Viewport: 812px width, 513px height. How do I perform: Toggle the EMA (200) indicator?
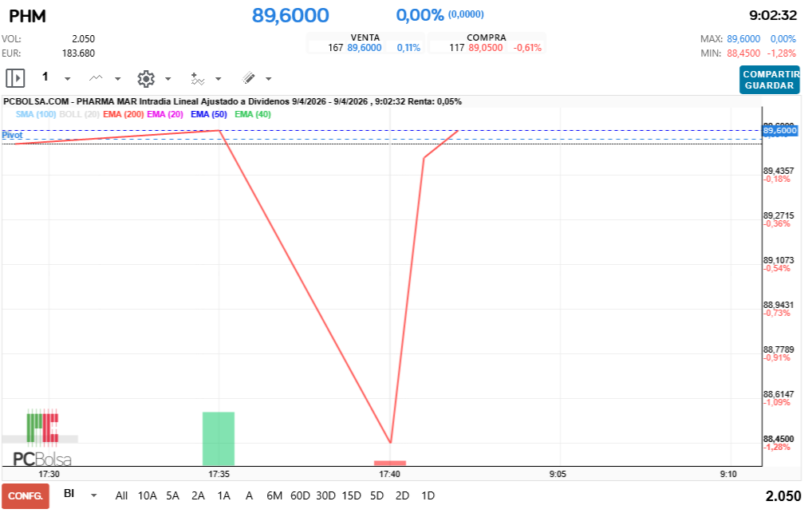pyautogui.click(x=124, y=114)
